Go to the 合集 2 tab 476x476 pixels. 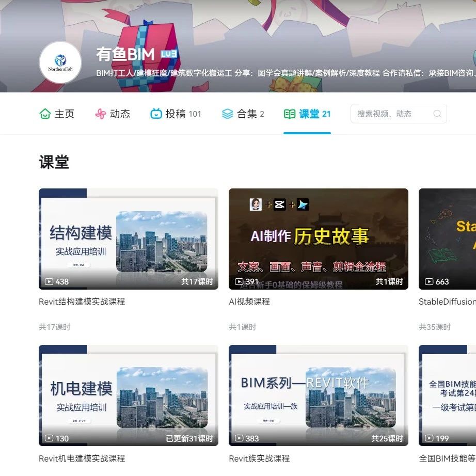coord(243,114)
